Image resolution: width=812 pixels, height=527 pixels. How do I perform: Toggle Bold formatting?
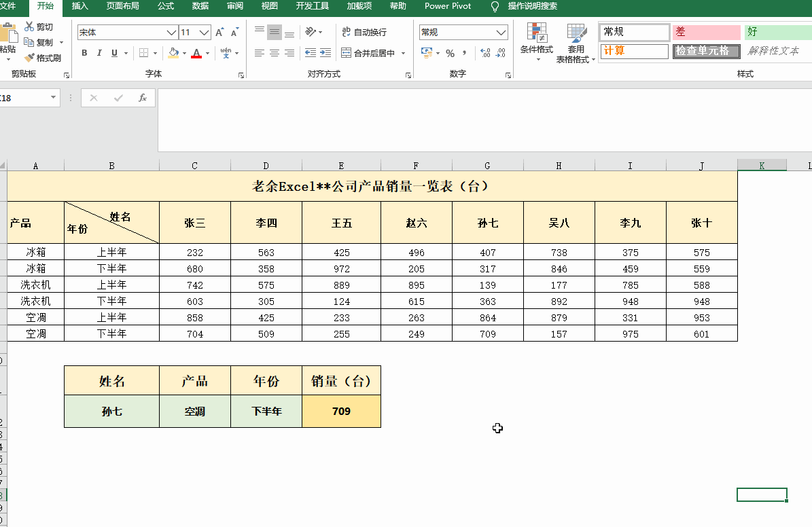point(84,53)
